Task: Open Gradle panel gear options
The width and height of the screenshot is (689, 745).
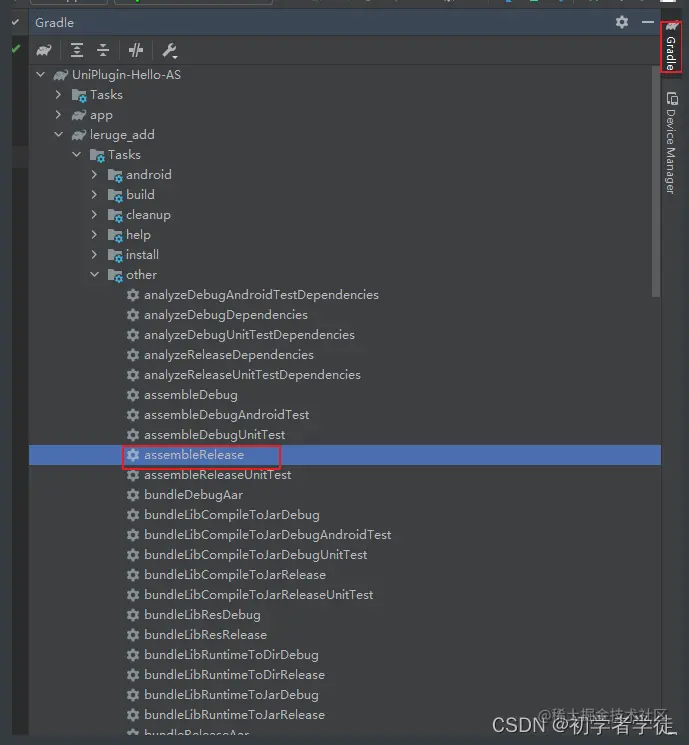Action: coord(622,22)
